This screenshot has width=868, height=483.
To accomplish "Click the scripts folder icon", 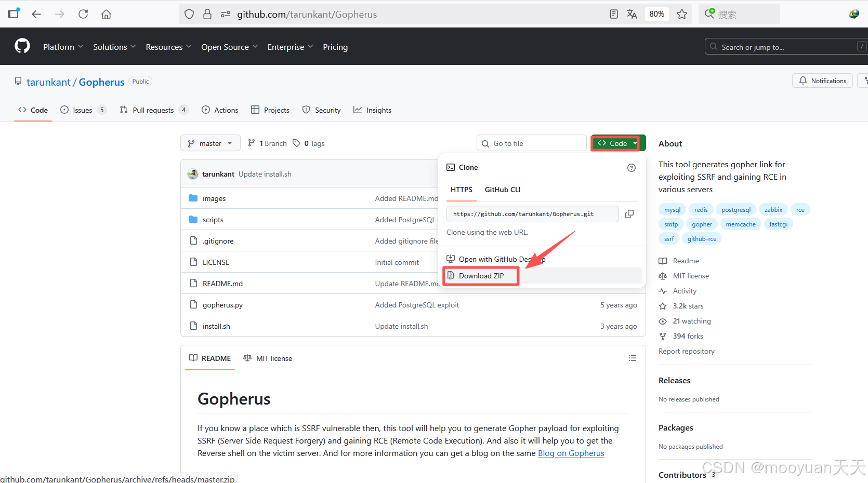I will 193,219.
